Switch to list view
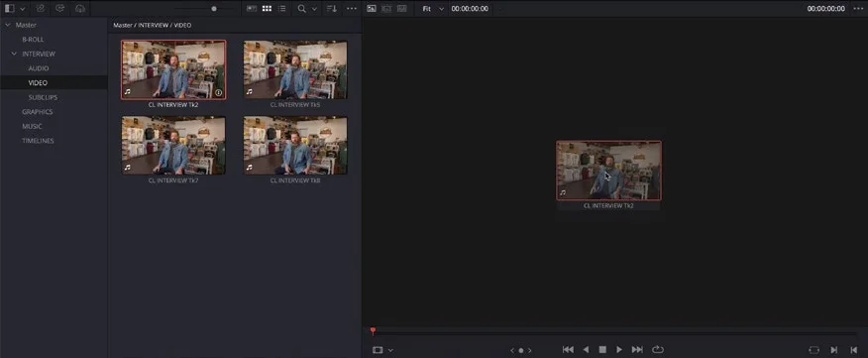Screen dimensions: 868x358 [x=282, y=8]
